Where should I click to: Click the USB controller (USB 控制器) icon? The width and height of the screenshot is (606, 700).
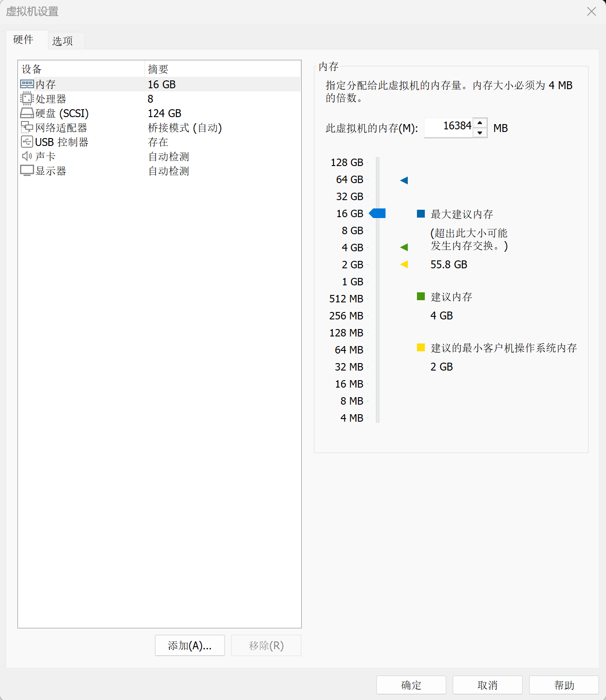[x=27, y=142]
